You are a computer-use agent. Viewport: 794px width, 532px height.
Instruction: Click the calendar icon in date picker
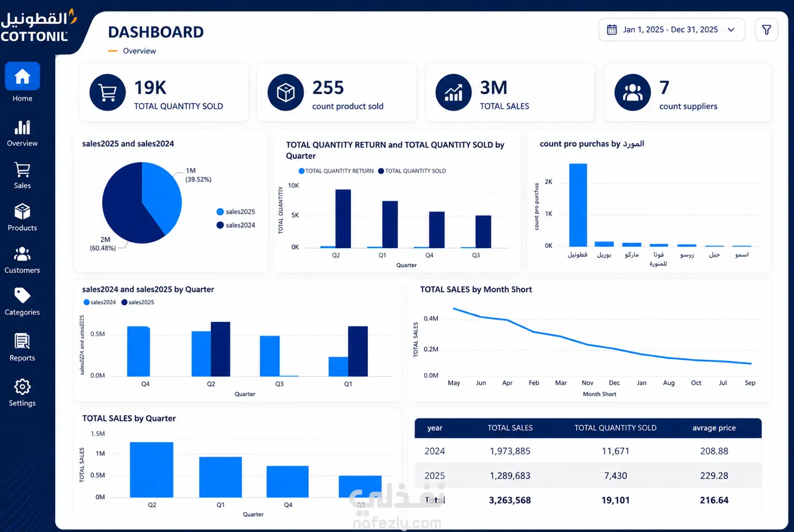pyautogui.click(x=612, y=30)
